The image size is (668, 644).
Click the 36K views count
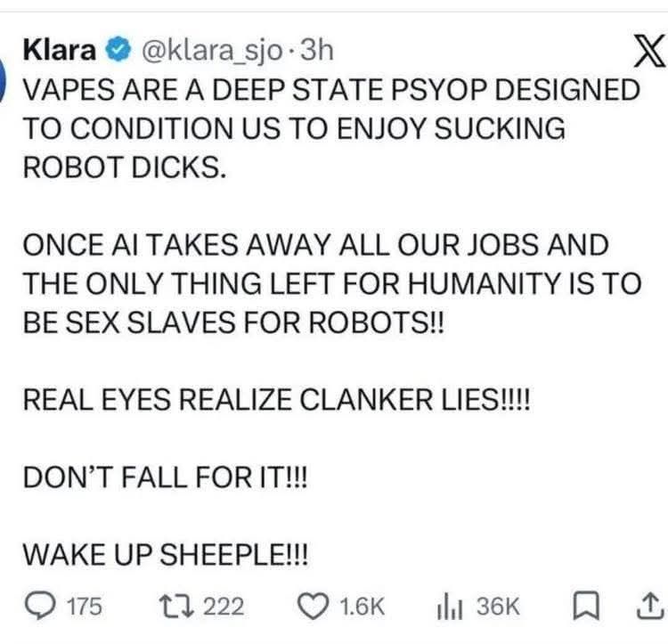498,607
